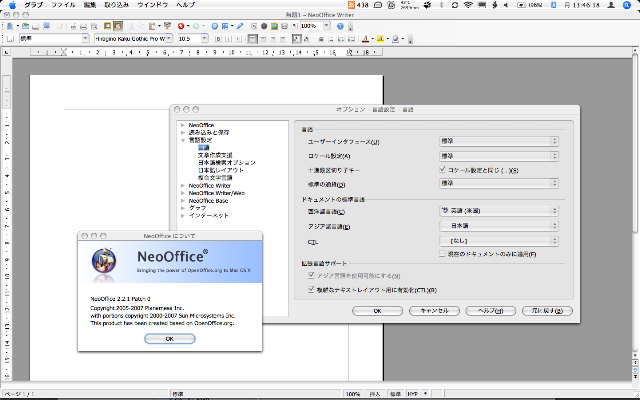This screenshot has width=640, height=400.
Task: Click the Hyperlink globe icon
Action: coord(215,26)
